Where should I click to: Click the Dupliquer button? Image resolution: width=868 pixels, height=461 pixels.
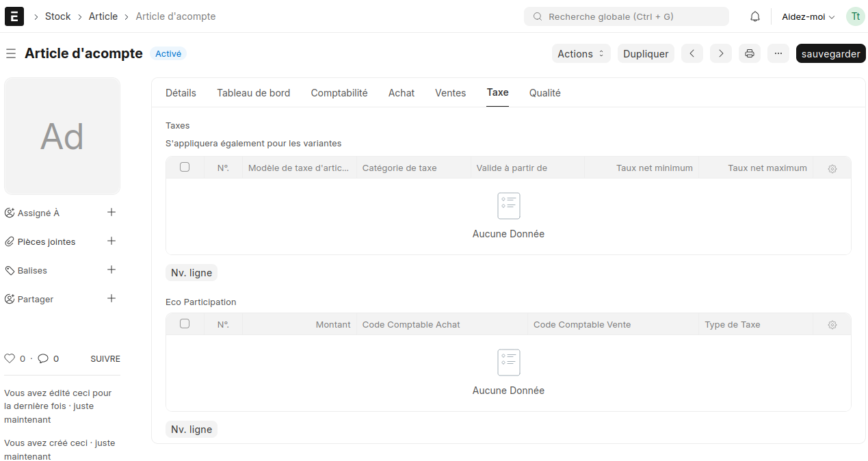click(x=646, y=53)
